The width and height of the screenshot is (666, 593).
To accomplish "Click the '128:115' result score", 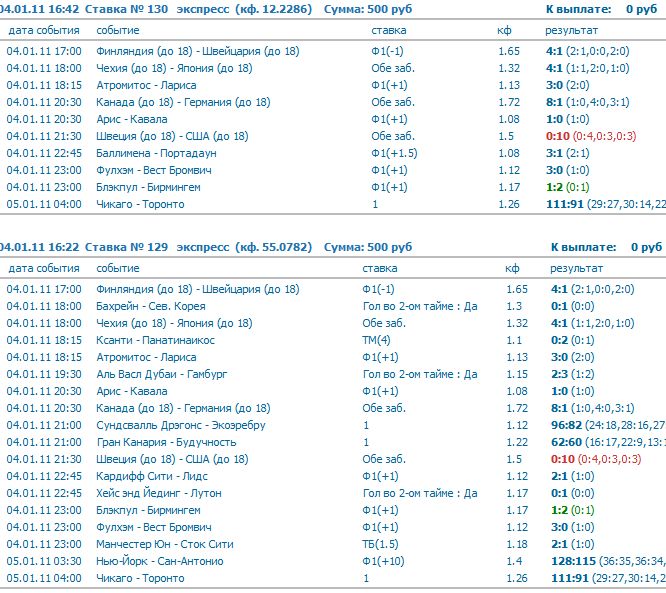I will click(573, 561).
